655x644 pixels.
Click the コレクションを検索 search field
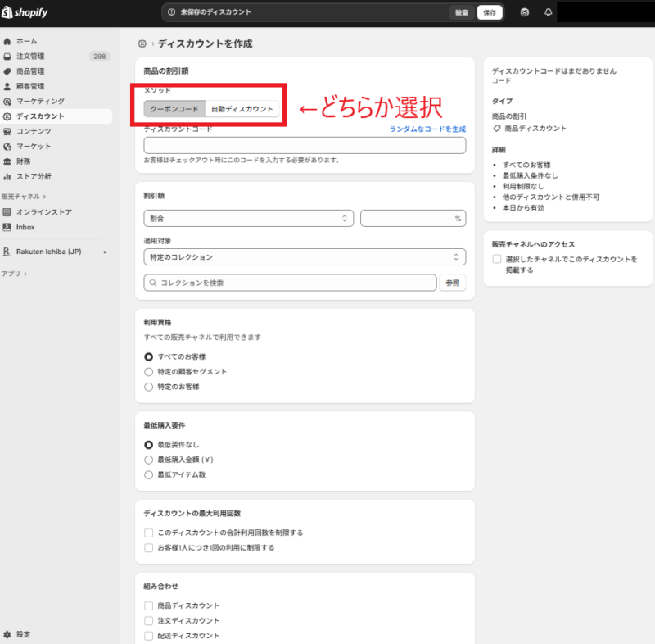(x=290, y=283)
